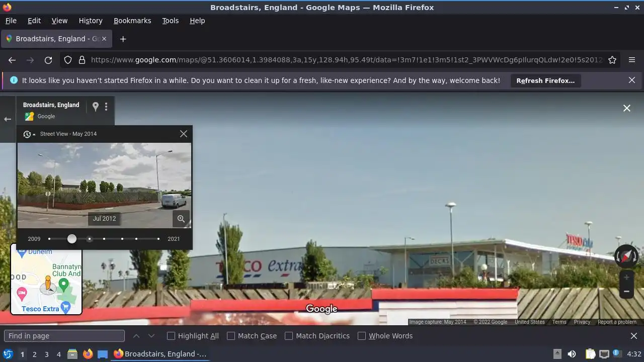This screenshot has height=362, width=644.
Task: Click the Street View compass control
Action: 626,256
